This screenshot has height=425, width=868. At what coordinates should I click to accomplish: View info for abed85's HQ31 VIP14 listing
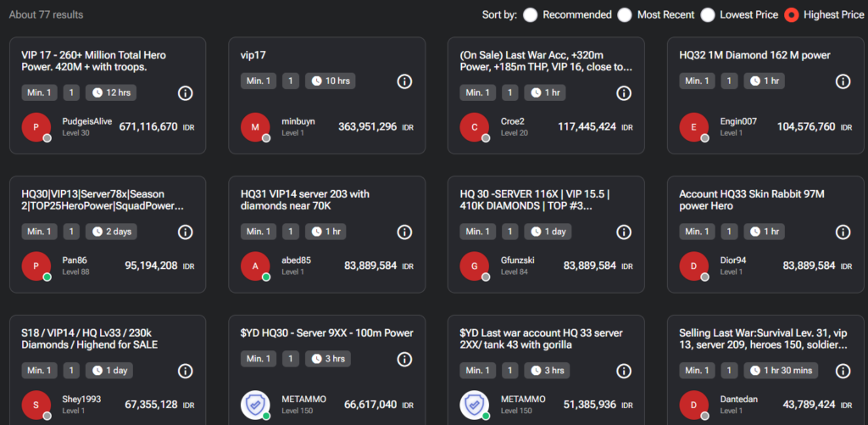tap(404, 232)
